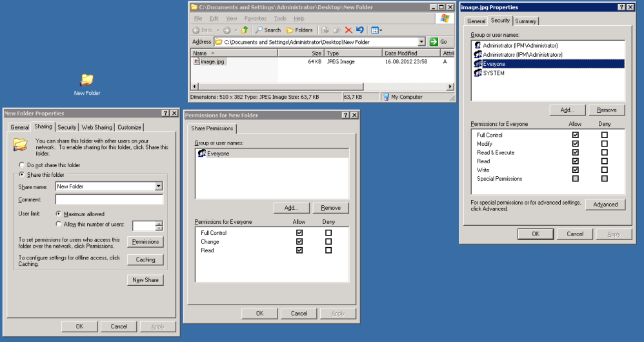
Task: Open the Views dropdown in Explorer toolbar
Action: [x=377, y=30]
